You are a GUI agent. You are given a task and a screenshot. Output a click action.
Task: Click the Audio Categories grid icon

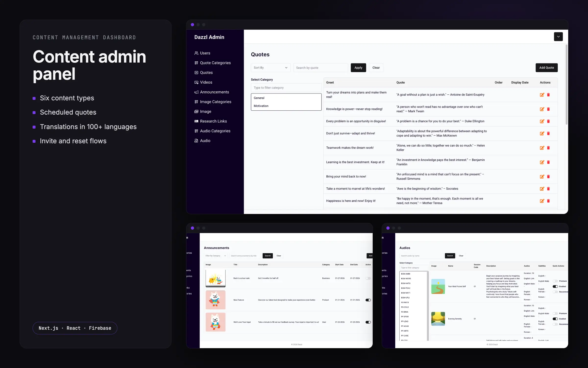(x=196, y=131)
